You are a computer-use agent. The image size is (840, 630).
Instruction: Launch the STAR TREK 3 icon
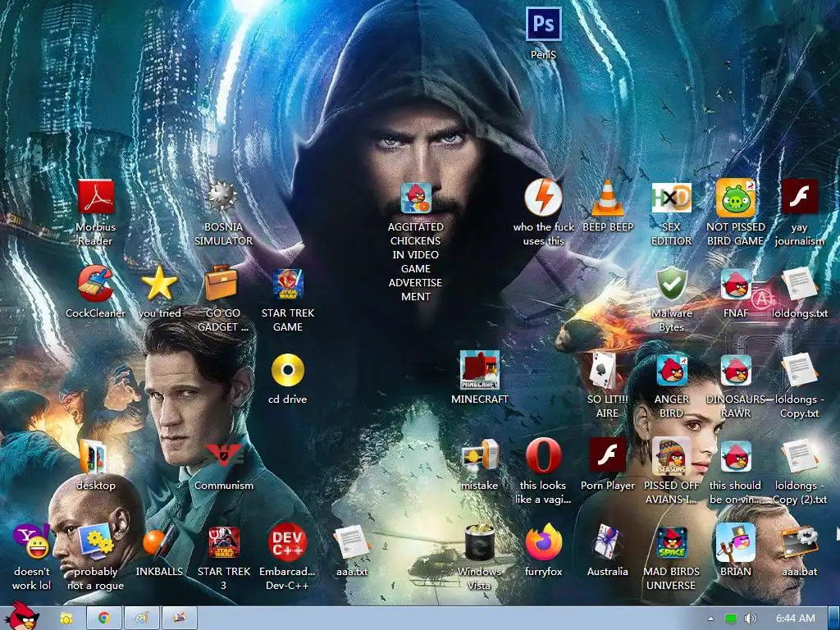pos(224,542)
